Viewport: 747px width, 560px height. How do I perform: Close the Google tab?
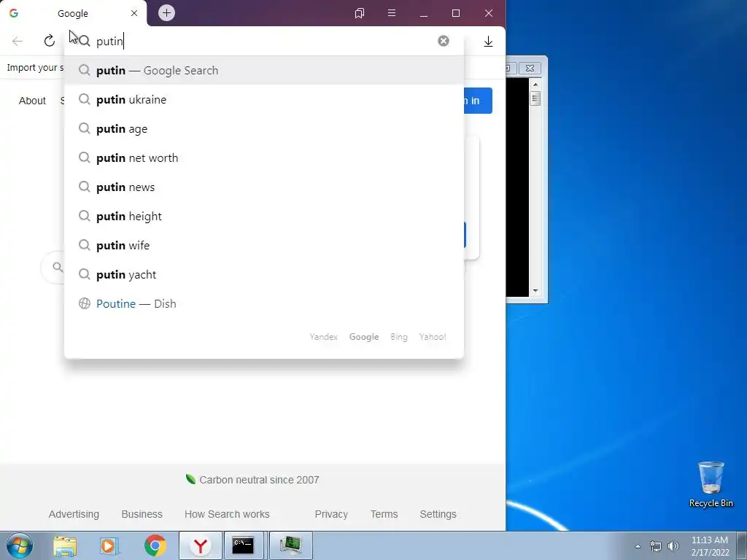click(x=134, y=13)
